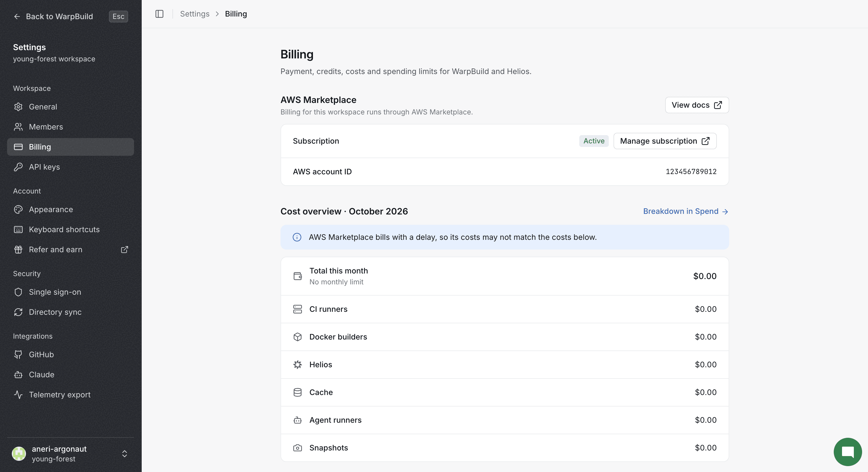
Task: Click the aneri-argonaut avatar image
Action: point(19,453)
